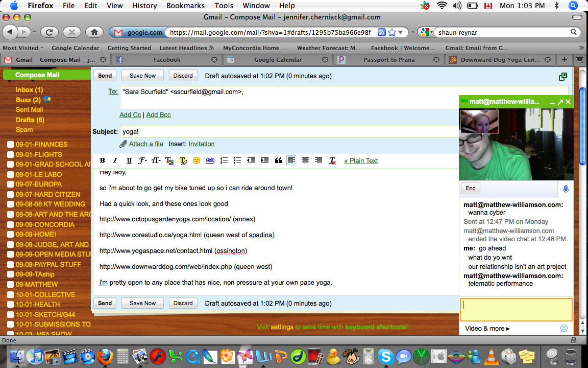Click the top Send button
Image resolution: width=588 pixels, height=368 pixels.
[105, 76]
